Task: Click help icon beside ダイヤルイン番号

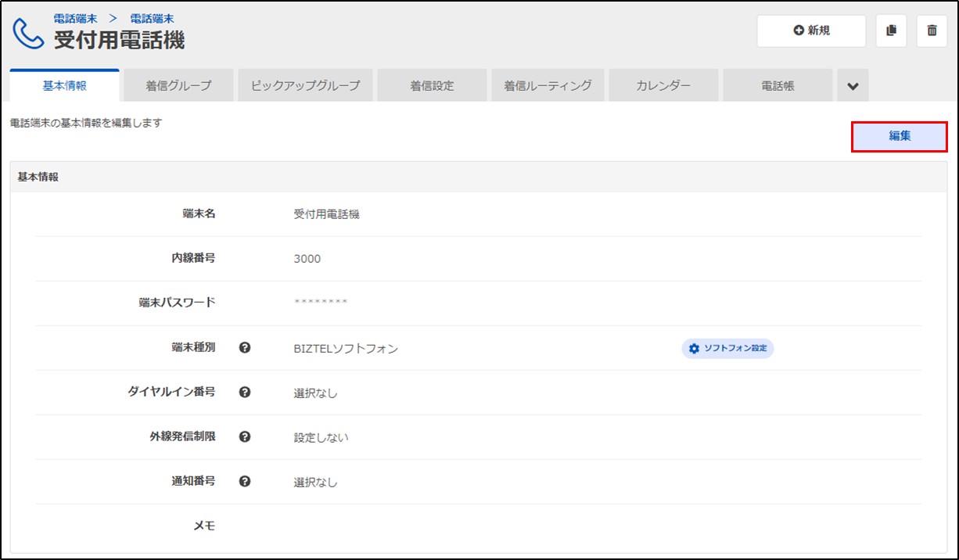Action: pos(245,393)
